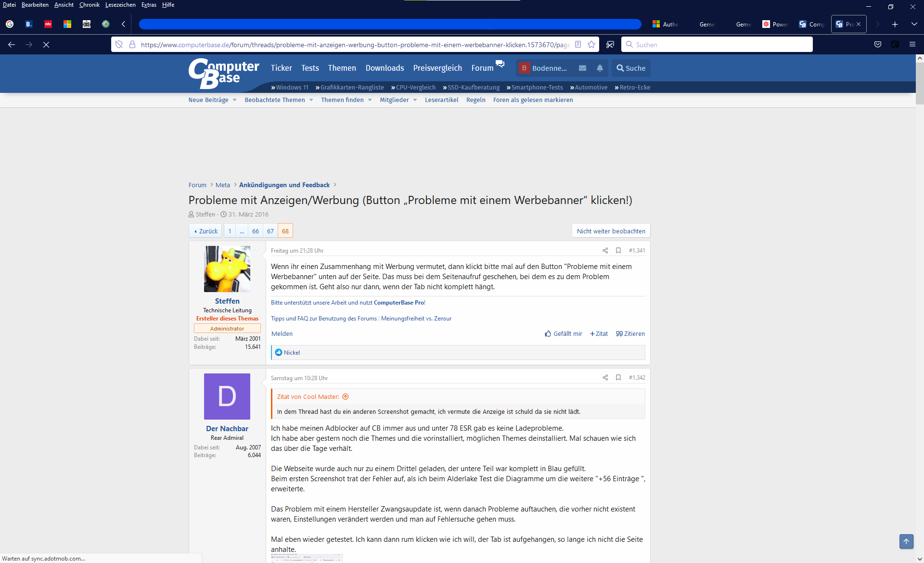
Task: Add post to multi-quote with +Zitat
Action: click(x=599, y=333)
